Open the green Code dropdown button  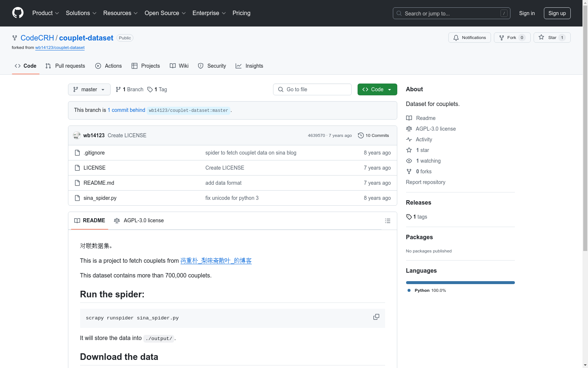[x=377, y=89]
